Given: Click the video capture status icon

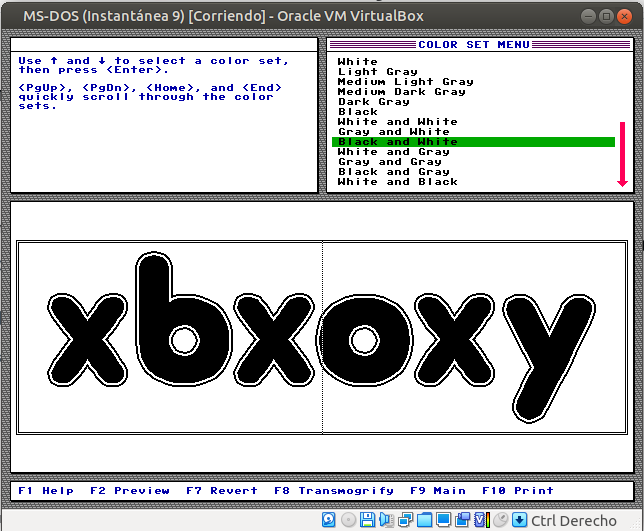Looking at the screenshot, I should 462,520.
